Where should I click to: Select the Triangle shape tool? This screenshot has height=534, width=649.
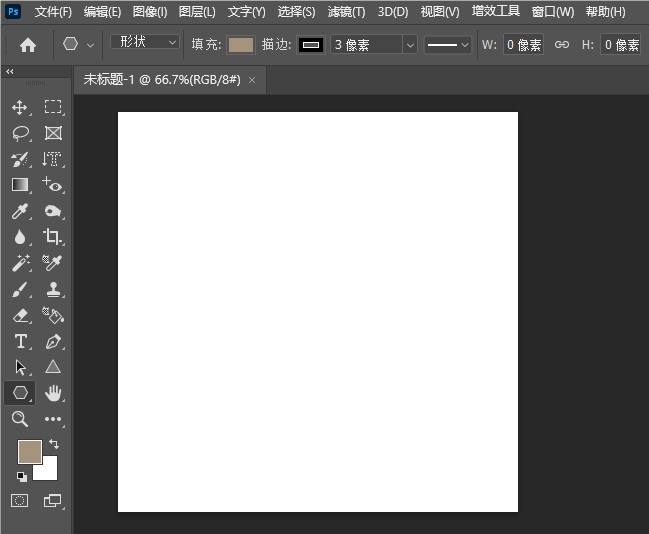click(x=53, y=367)
